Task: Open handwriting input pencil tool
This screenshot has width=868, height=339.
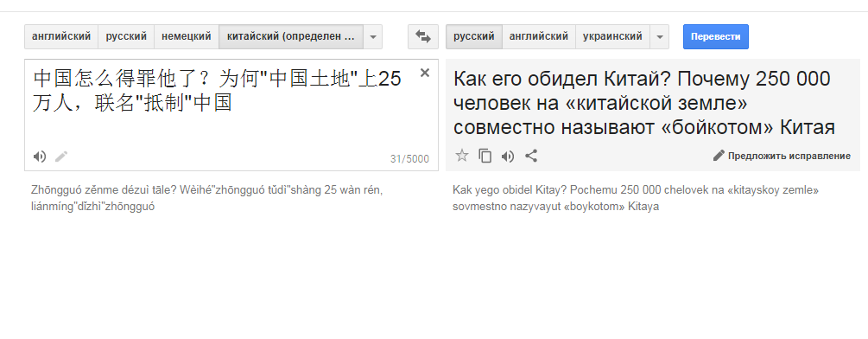Action: pos(61,157)
